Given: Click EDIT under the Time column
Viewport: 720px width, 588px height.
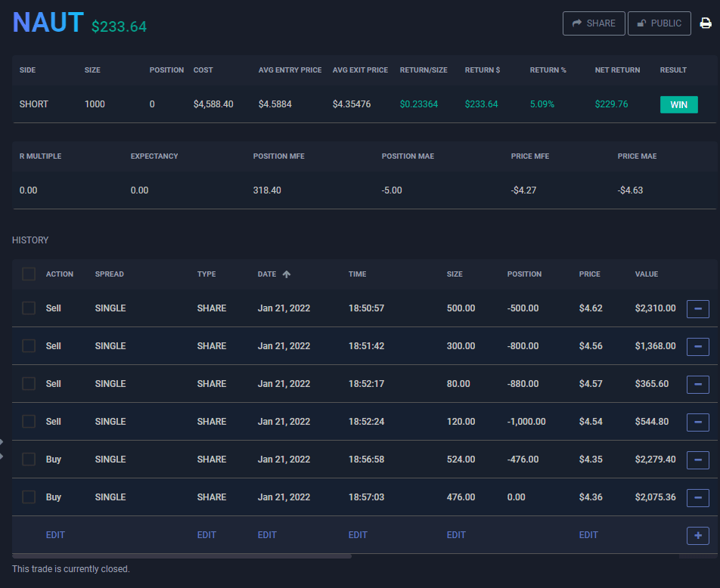Looking at the screenshot, I should point(358,535).
